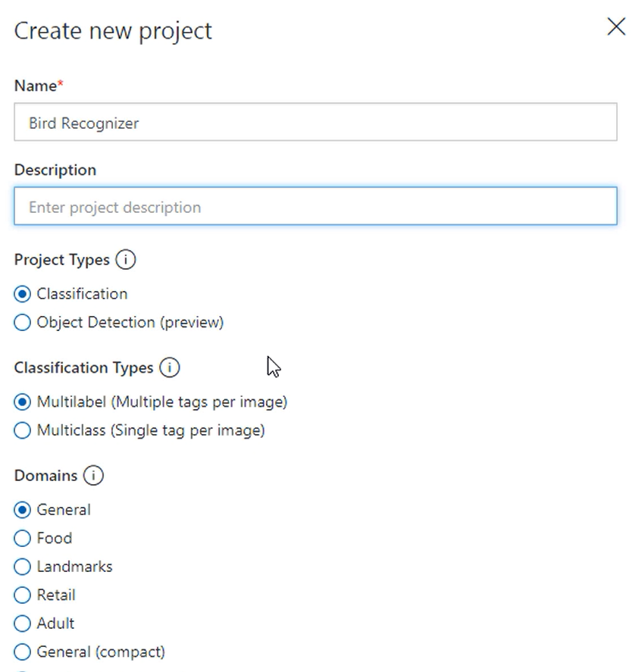Pick Multiclass (Single tag per image)
Image resolution: width=642 pixels, height=672 pixels.
pyautogui.click(x=22, y=430)
